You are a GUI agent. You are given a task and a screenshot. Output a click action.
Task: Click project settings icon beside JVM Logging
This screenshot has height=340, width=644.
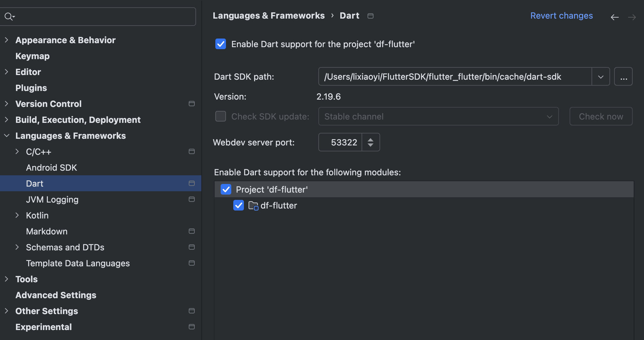(192, 199)
